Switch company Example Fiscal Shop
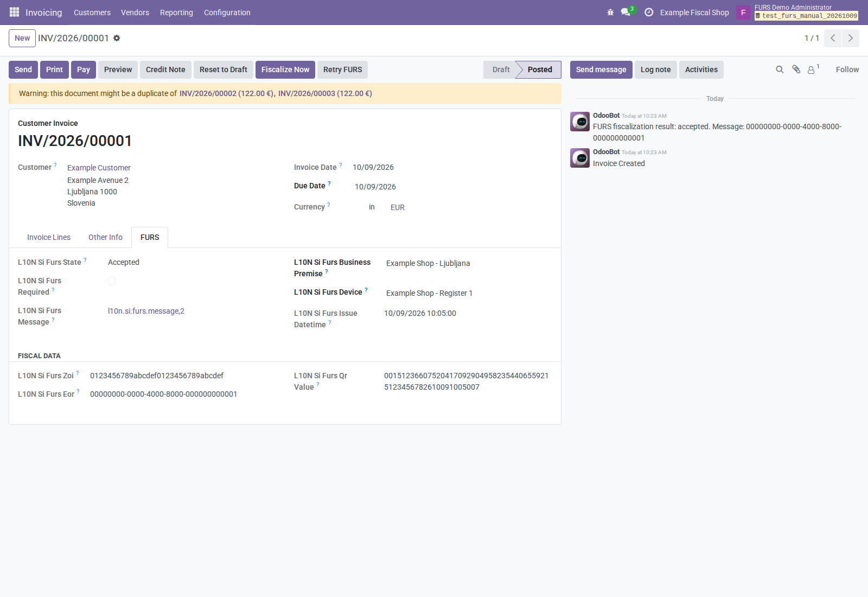 click(x=694, y=12)
